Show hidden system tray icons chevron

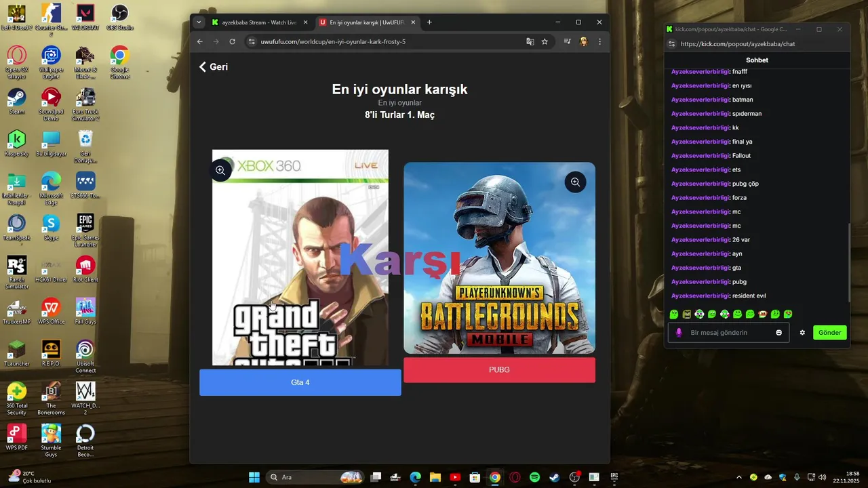coord(739,477)
